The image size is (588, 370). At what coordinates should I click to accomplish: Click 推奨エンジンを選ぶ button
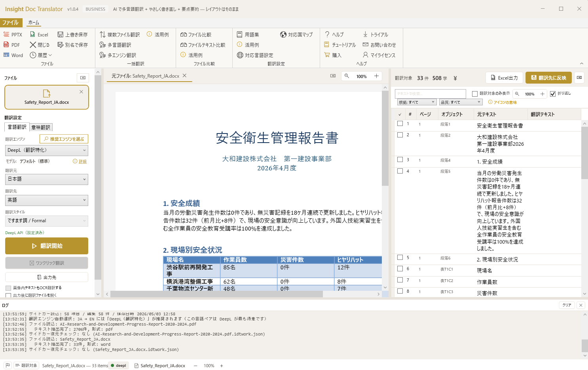(x=64, y=139)
